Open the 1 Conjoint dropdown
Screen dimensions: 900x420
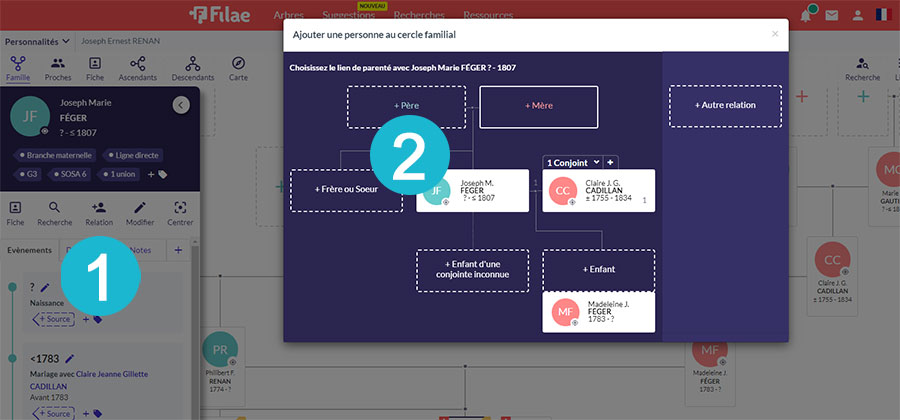(x=571, y=162)
